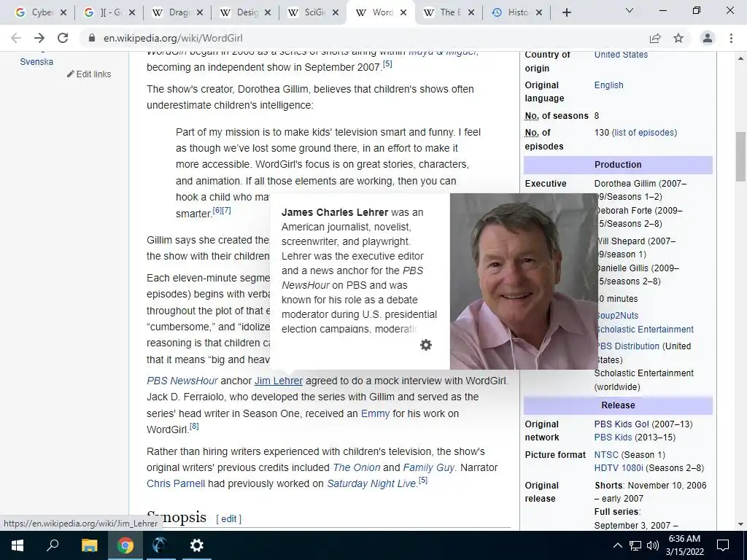This screenshot has height=560, width=747.
Task: Open the notification center icon
Action: (723, 545)
